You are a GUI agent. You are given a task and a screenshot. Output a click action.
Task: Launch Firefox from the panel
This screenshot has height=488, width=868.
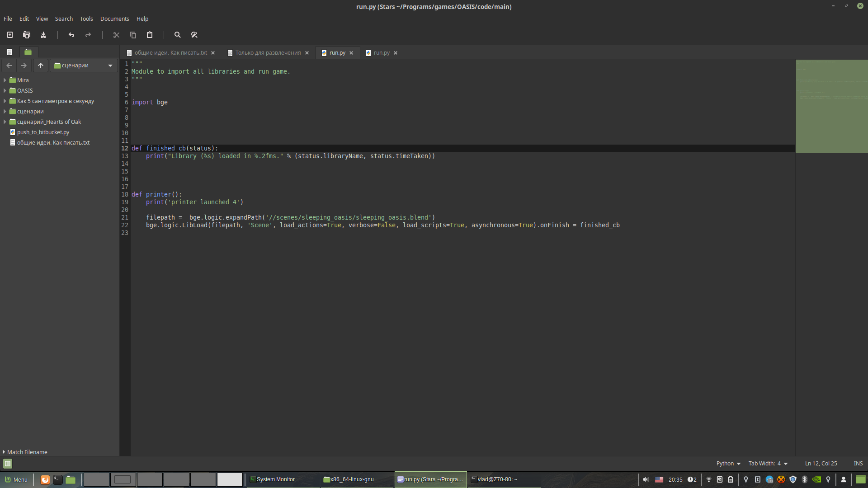tap(45, 479)
